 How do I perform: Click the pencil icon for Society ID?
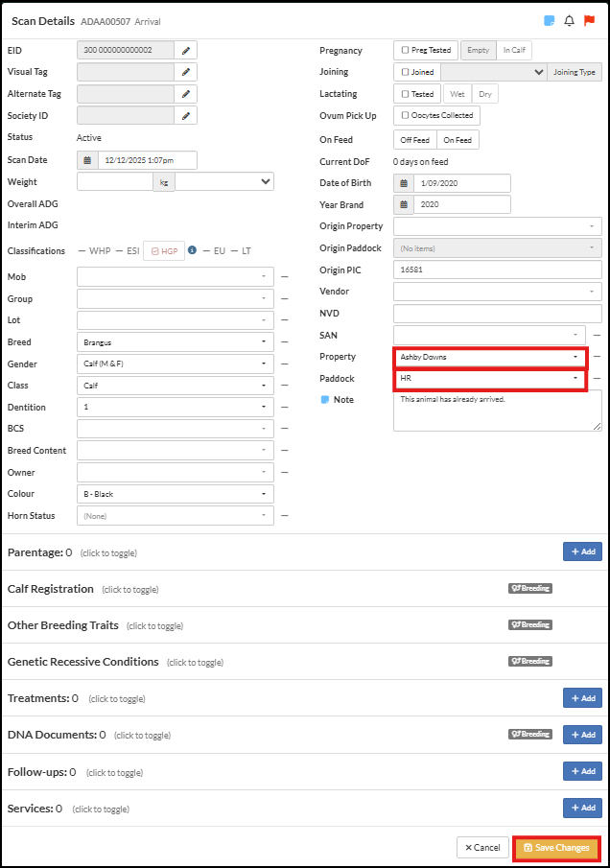click(x=186, y=116)
